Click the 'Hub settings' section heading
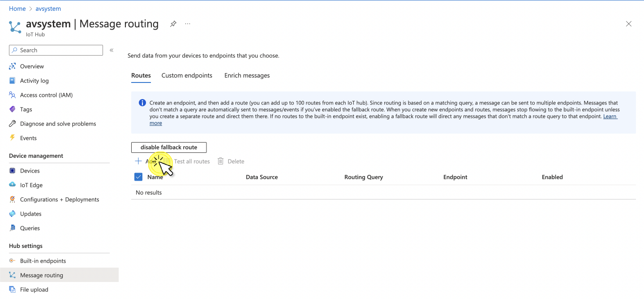This screenshot has width=644, height=299. click(26, 246)
